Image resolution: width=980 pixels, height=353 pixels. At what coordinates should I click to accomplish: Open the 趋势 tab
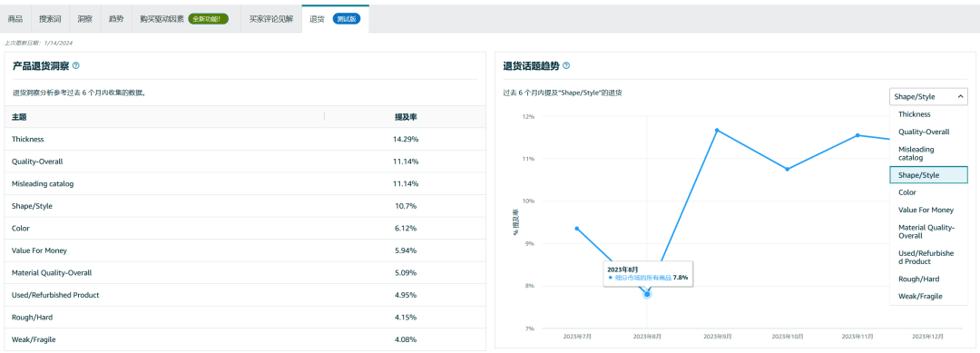point(116,19)
